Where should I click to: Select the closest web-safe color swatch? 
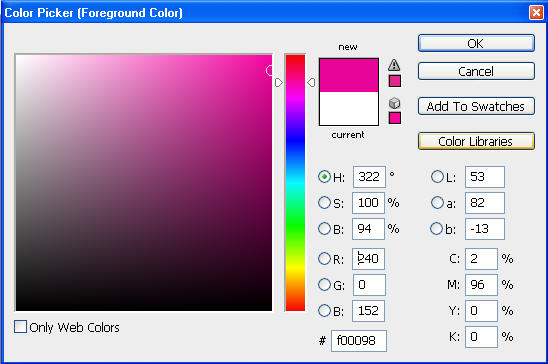(x=395, y=118)
